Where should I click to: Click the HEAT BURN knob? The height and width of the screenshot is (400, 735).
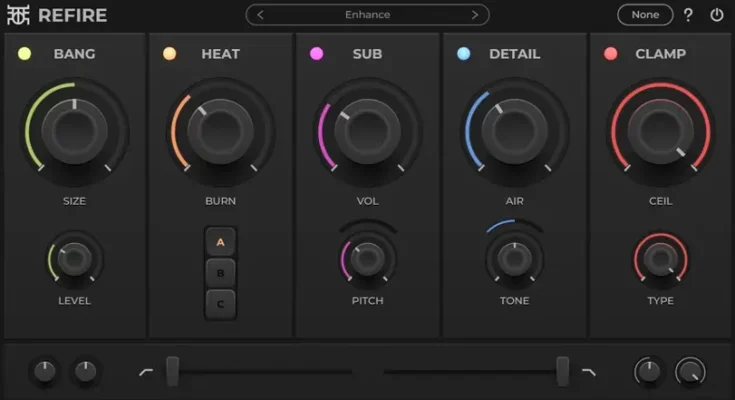click(x=221, y=131)
